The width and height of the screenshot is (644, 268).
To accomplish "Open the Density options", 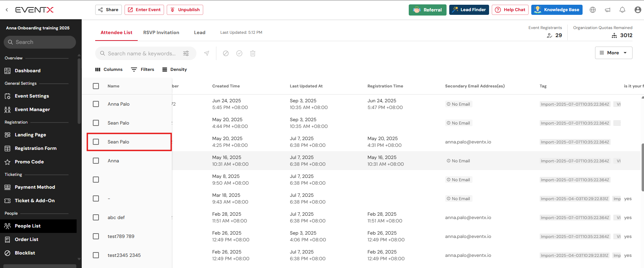I will click(x=175, y=70).
